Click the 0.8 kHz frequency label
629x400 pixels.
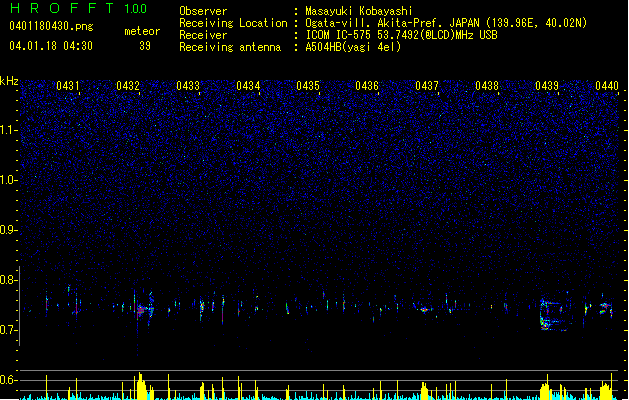point(8,280)
